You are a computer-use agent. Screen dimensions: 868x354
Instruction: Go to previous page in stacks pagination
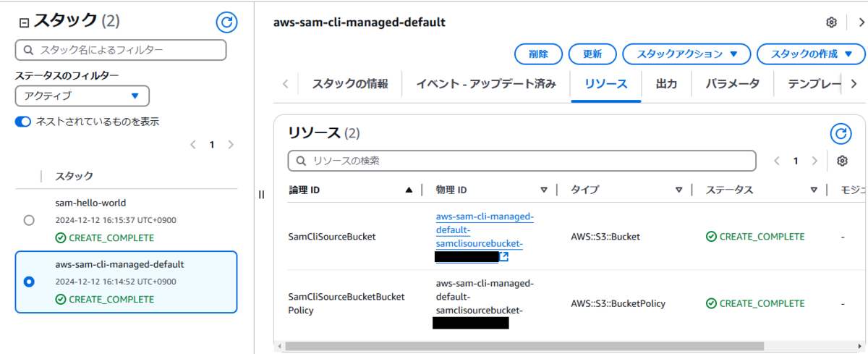(x=193, y=145)
